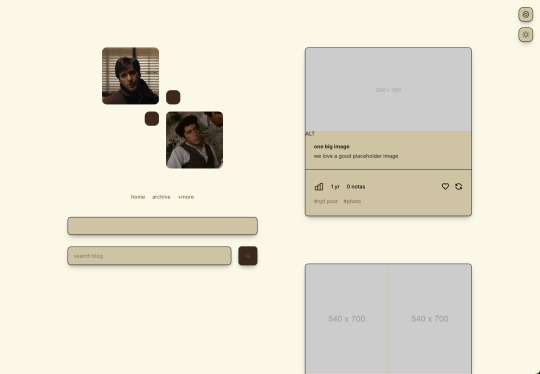Toggle light mode with the sun icon
Viewport: 540px width, 374px height.
pos(526,34)
